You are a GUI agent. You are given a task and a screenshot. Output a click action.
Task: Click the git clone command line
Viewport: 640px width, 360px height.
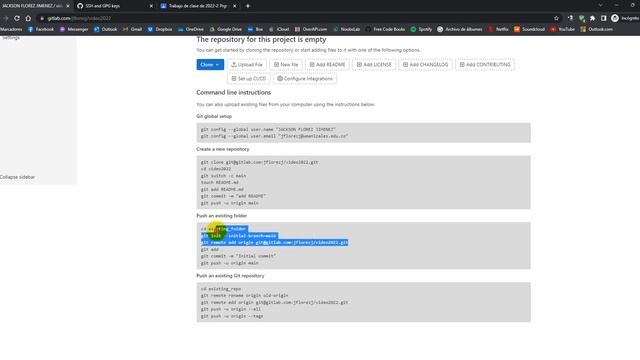point(259,162)
